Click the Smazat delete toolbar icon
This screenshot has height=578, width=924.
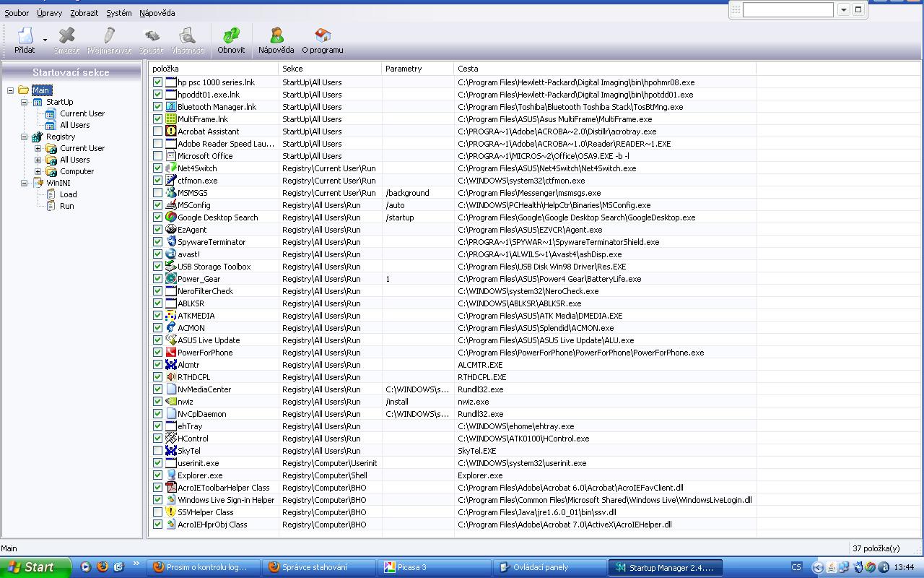click(x=66, y=40)
